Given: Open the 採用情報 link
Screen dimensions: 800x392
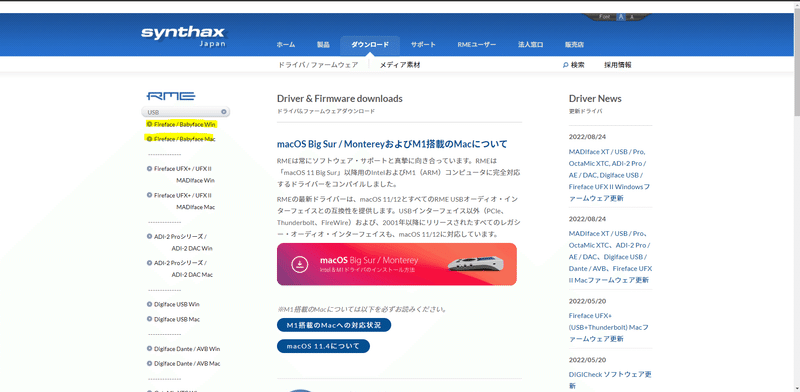Looking at the screenshot, I should (618, 65).
